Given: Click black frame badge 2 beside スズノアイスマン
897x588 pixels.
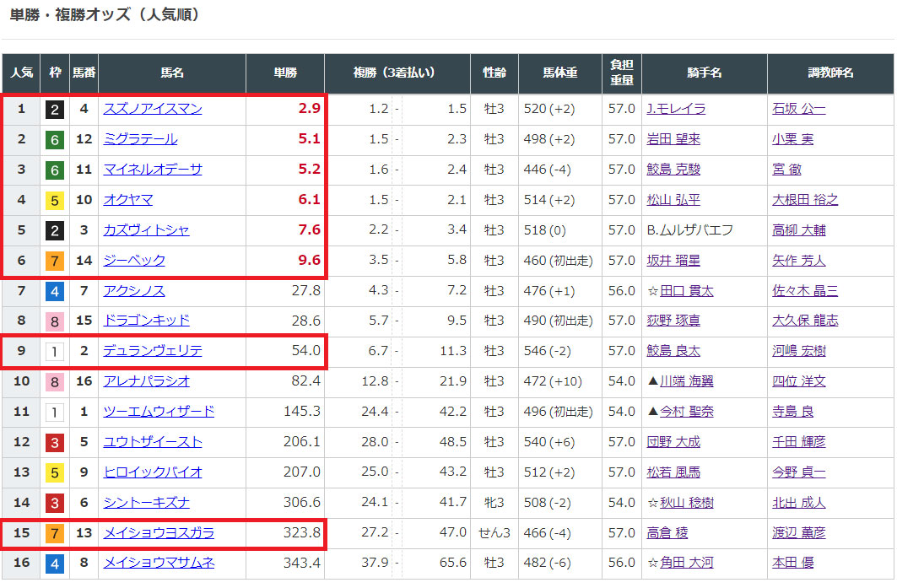Looking at the screenshot, I should (55, 109).
